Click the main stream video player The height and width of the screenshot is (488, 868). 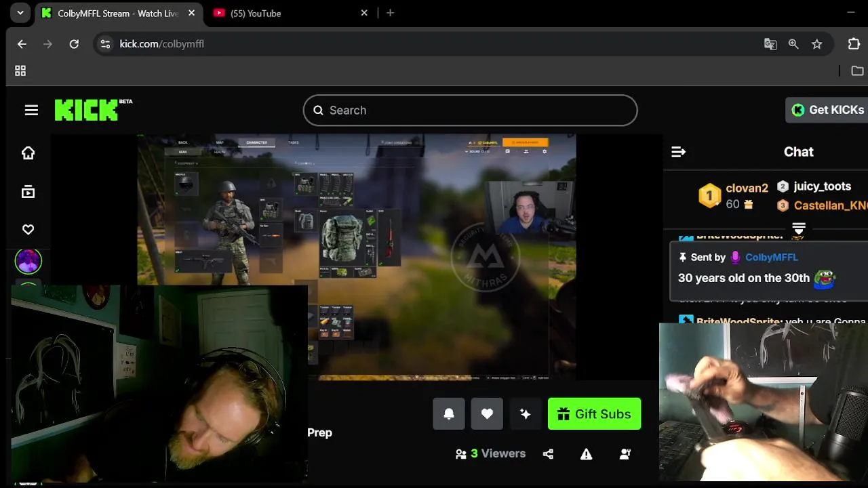357,258
